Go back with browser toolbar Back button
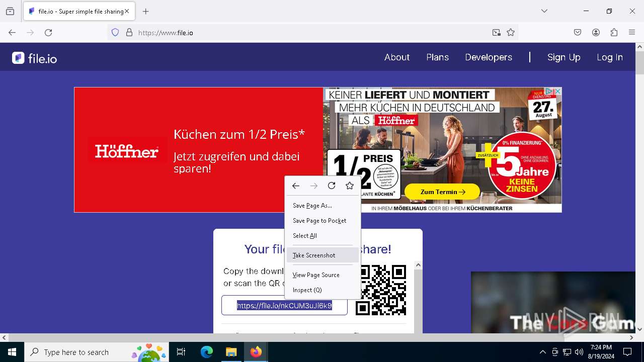This screenshot has height=362, width=644. 12,33
